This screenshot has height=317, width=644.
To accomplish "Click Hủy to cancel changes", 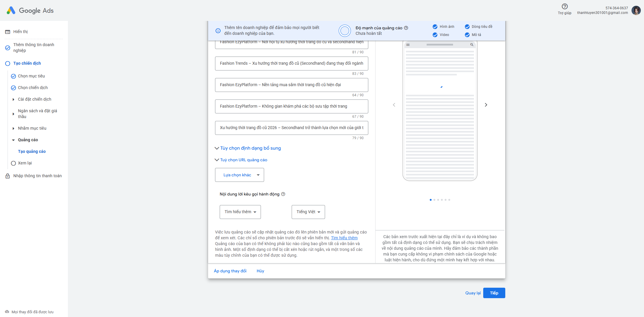I will click(260, 271).
